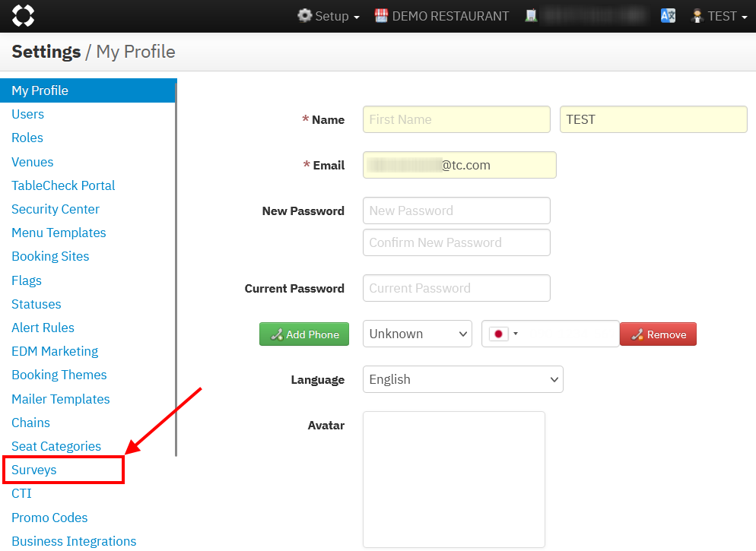Expand the Unknown phone type dropdown
This screenshot has height=551, width=756.
417,334
